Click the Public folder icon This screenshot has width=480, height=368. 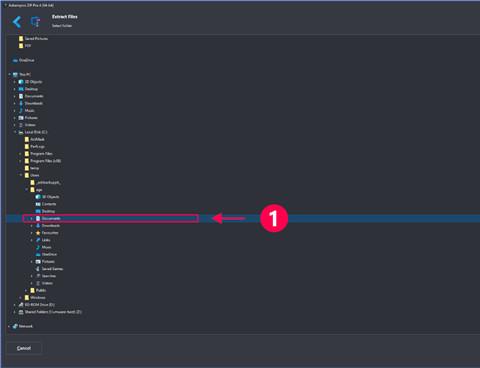(x=32, y=290)
